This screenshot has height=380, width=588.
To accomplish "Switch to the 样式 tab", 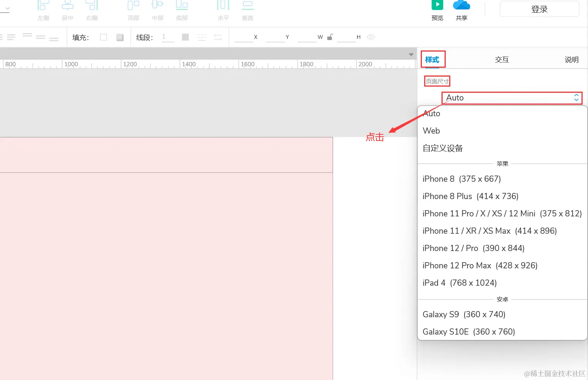I will (432, 60).
